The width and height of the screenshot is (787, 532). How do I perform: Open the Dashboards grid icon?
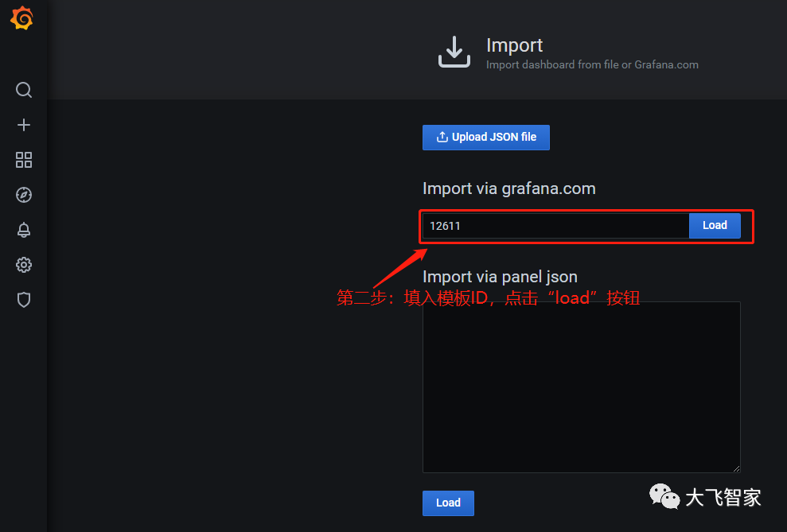tap(24, 160)
